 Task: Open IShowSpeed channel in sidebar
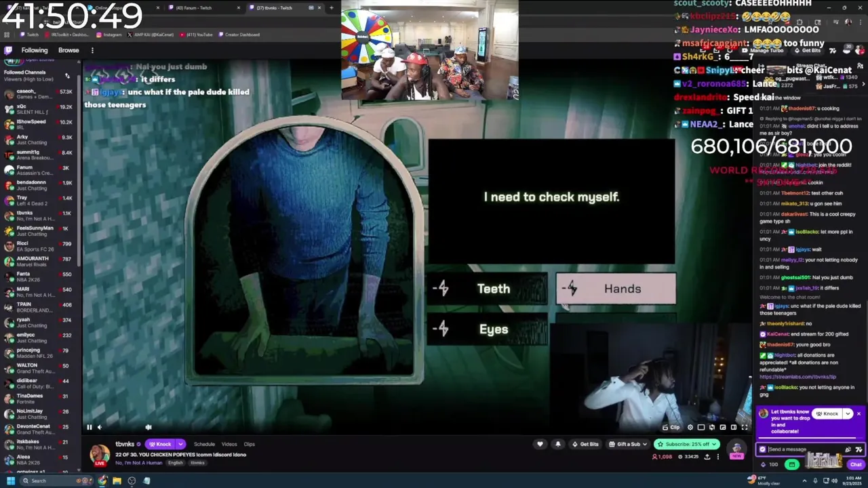41,124
